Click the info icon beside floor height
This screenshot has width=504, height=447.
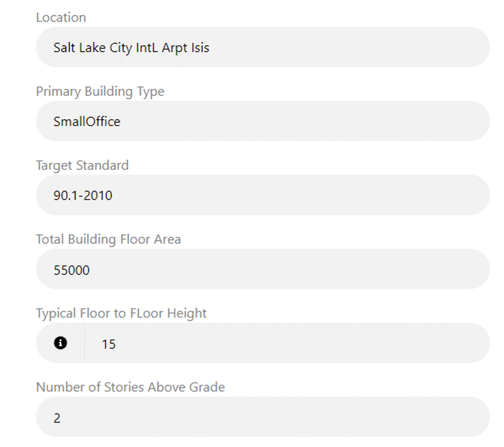tap(60, 343)
